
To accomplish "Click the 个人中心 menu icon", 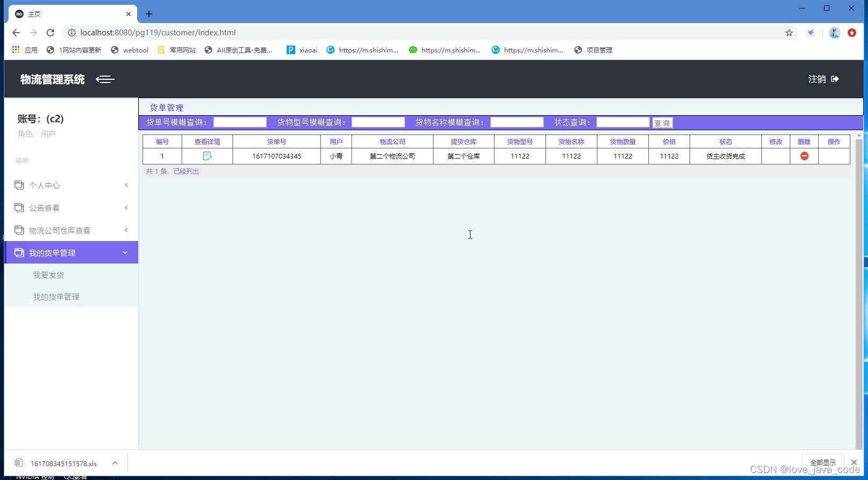I will point(19,185).
